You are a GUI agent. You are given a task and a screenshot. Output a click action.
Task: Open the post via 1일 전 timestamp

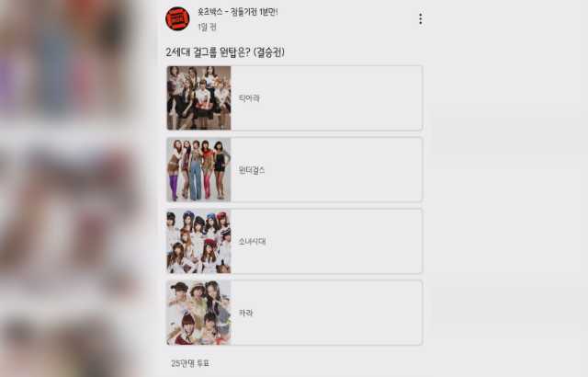(207, 27)
